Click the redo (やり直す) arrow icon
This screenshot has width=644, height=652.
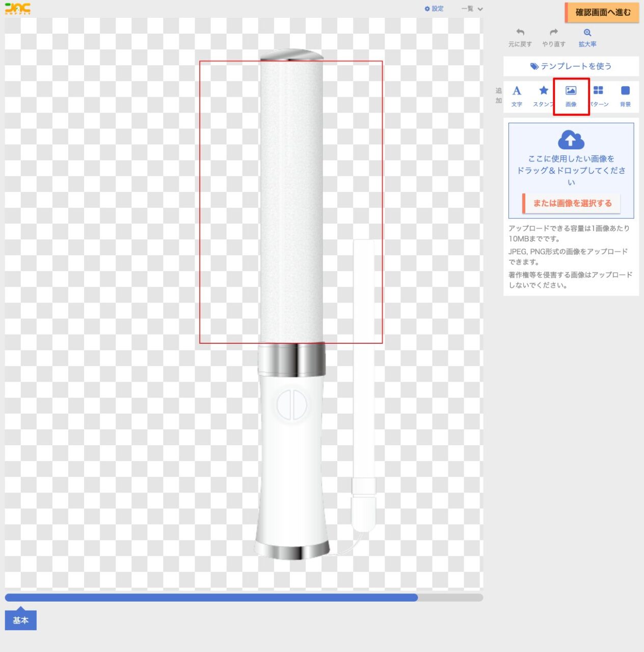click(553, 33)
